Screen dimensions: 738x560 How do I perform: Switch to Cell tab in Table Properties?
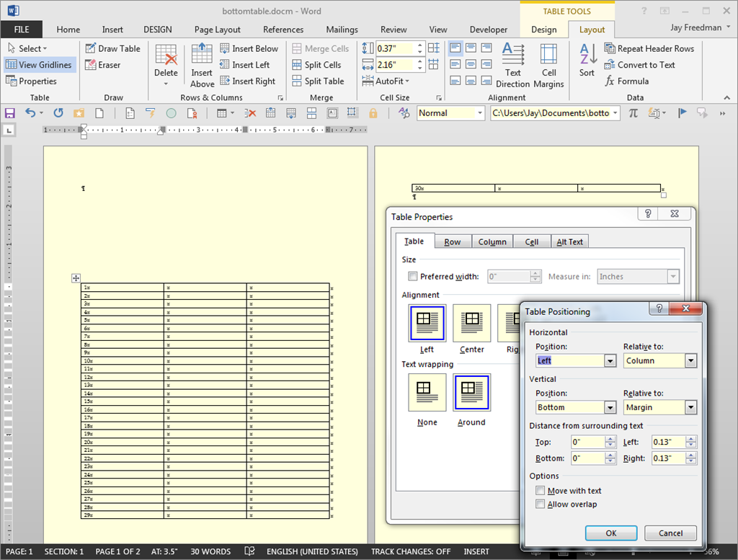click(x=532, y=242)
